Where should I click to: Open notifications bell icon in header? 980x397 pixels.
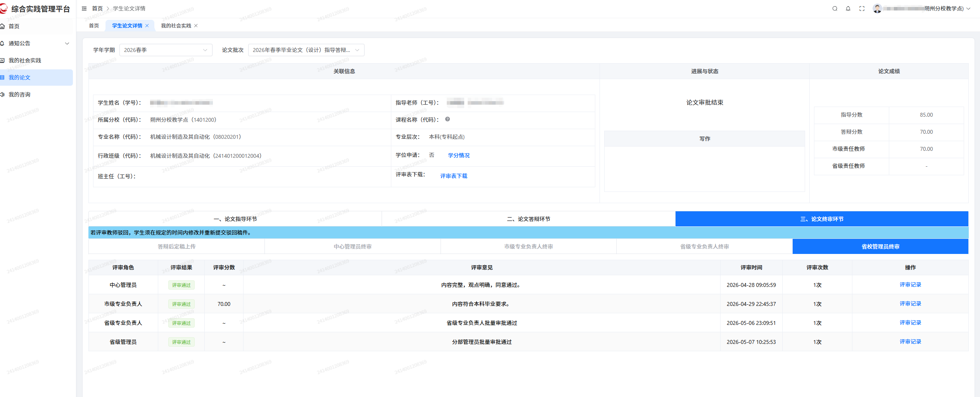click(848, 9)
